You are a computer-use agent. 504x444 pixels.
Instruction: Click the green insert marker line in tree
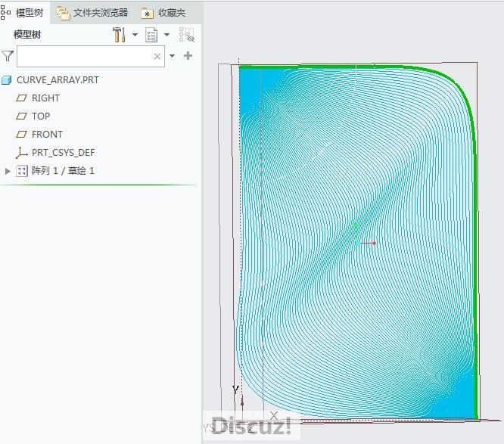coord(98,185)
